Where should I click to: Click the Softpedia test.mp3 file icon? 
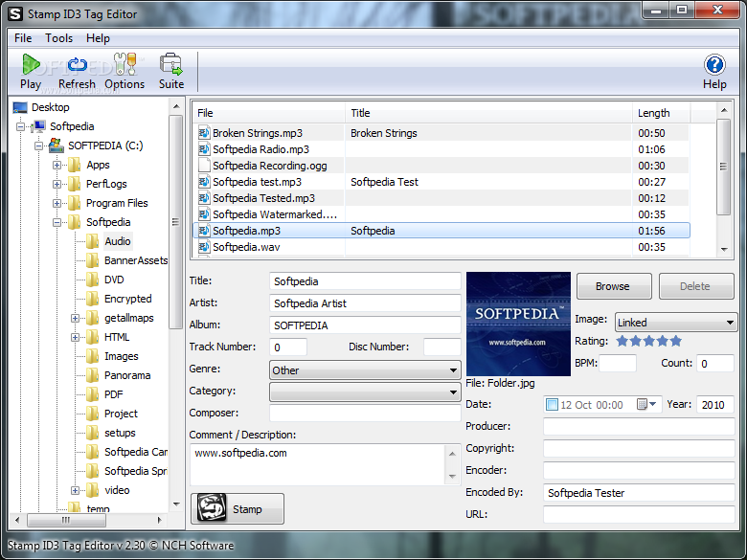tap(204, 182)
